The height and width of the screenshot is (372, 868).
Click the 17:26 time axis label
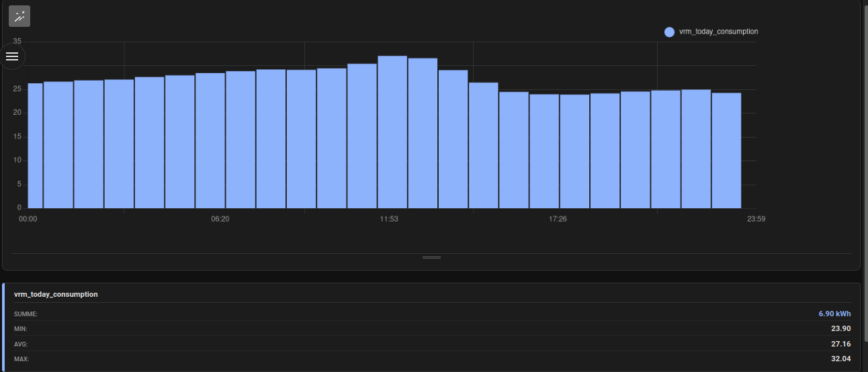tap(558, 219)
